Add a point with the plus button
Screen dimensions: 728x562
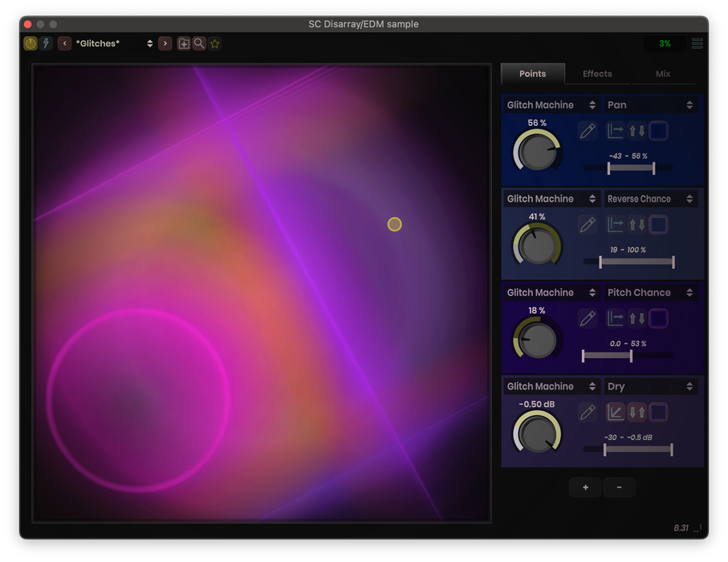coord(585,487)
